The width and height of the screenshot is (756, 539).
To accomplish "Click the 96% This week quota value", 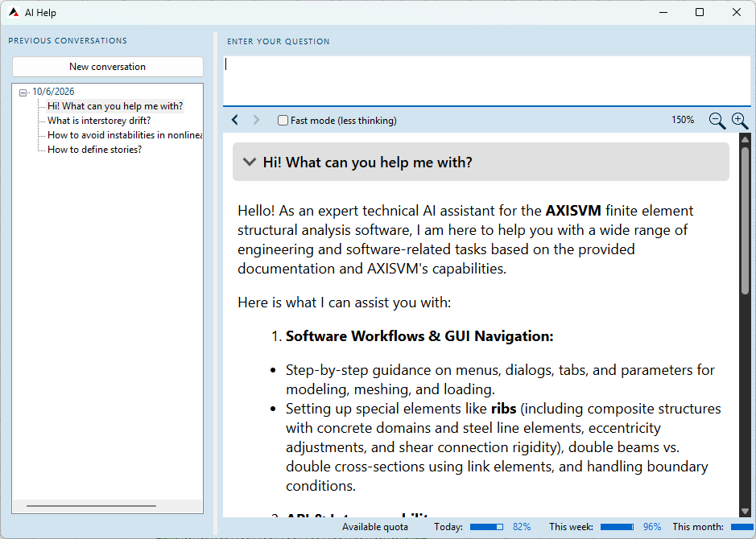I will [x=652, y=527].
